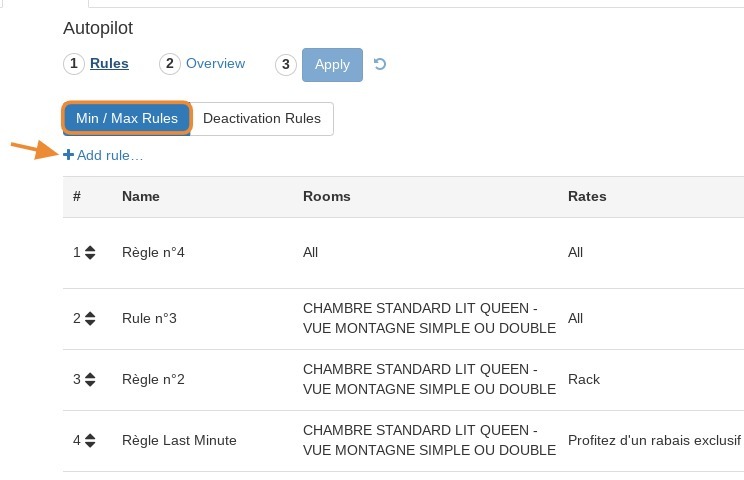Click the Add rule… link
This screenshot has height=480, width=744.
pyautogui.click(x=110, y=156)
